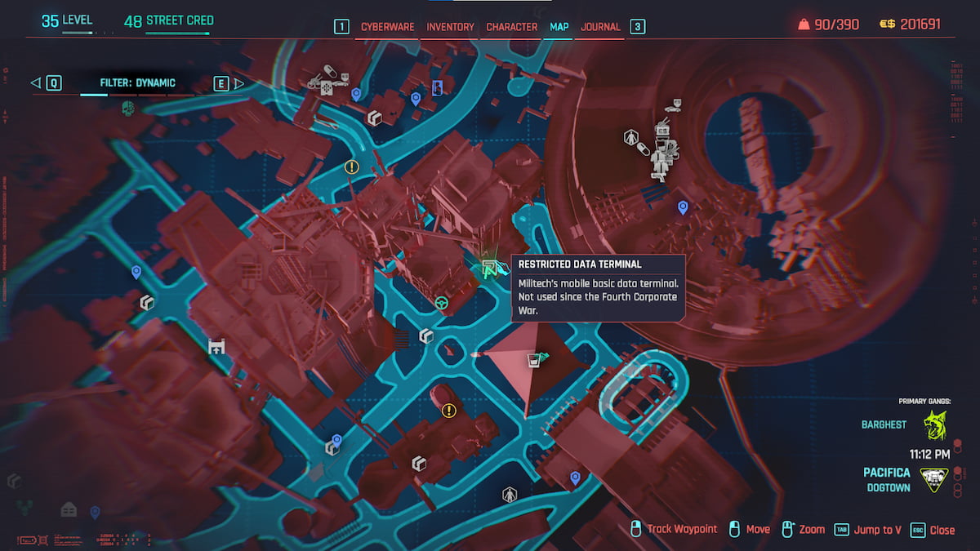This screenshot has width=980, height=551.
Task: Switch to the Character tab
Action: pos(512,26)
